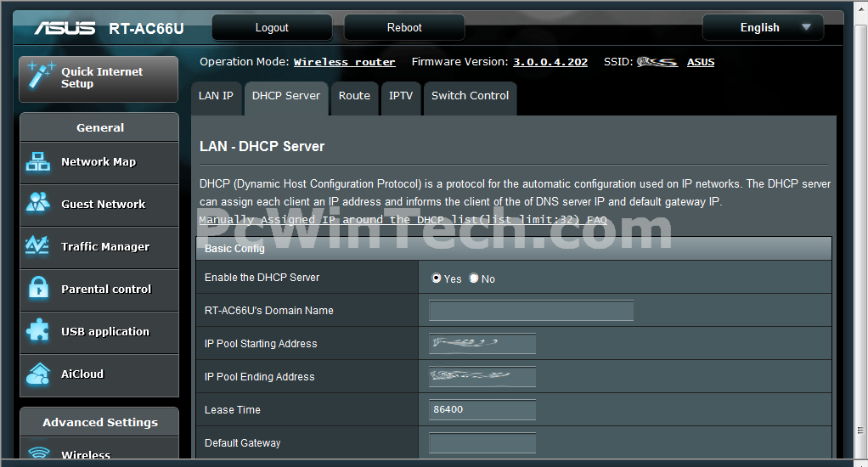Click the RT-AC66U's Domain Name field
Image resolution: width=868 pixels, height=467 pixels.
click(x=531, y=311)
